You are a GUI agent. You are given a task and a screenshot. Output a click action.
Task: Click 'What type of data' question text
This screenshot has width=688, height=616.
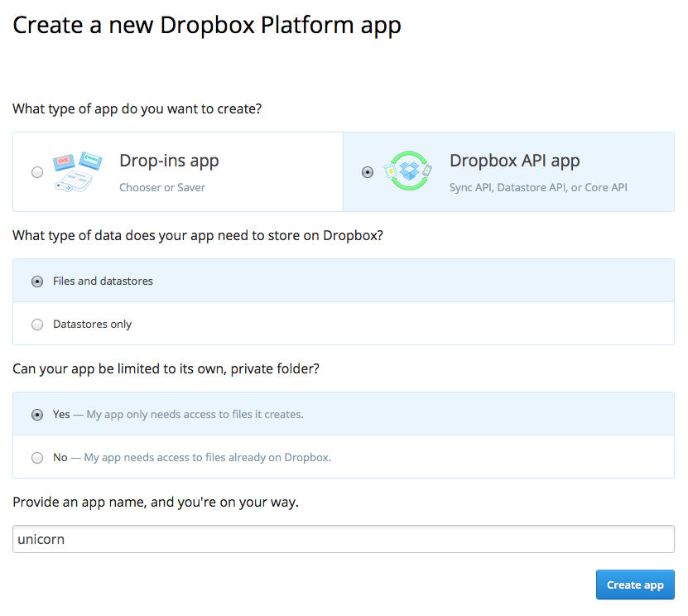197,235
